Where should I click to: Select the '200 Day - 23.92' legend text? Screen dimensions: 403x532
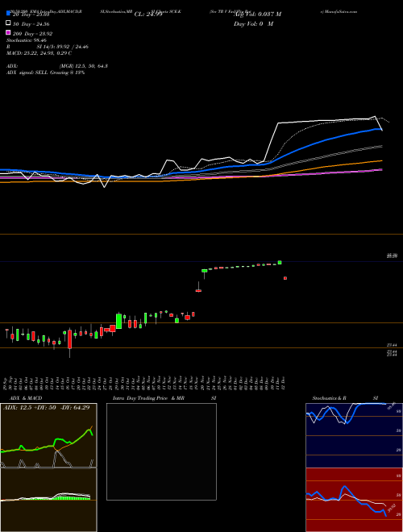pyautogui.click(x=32, y=34)
